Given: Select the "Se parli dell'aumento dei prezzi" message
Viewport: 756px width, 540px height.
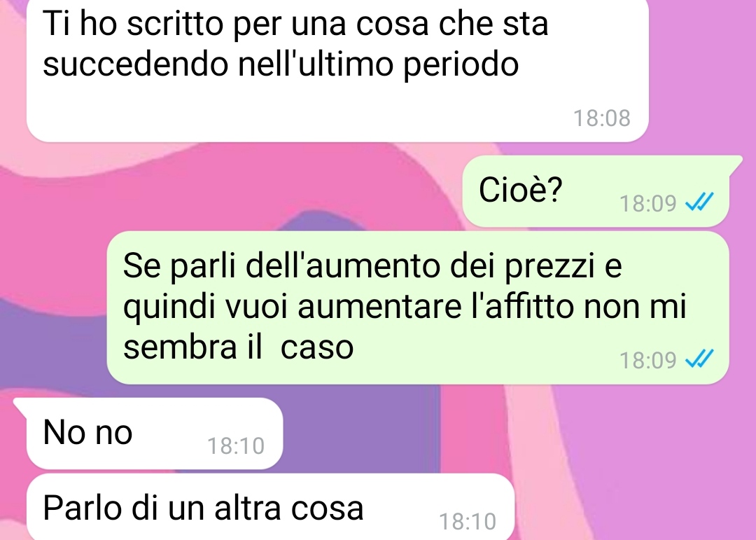Looking at the screenshot, I should (417, 307).
